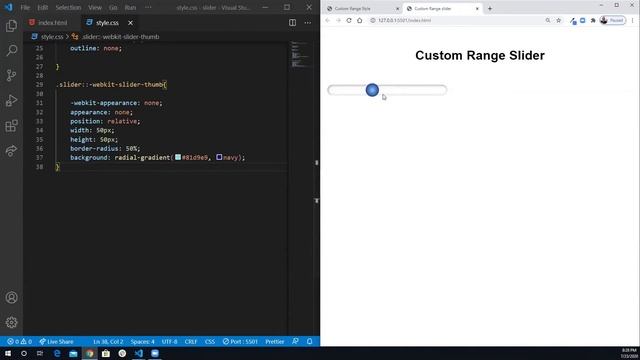This screenshot has width=640, height=360.
Task: Open Source Control view in activity bar
Action: click(11, 76)
